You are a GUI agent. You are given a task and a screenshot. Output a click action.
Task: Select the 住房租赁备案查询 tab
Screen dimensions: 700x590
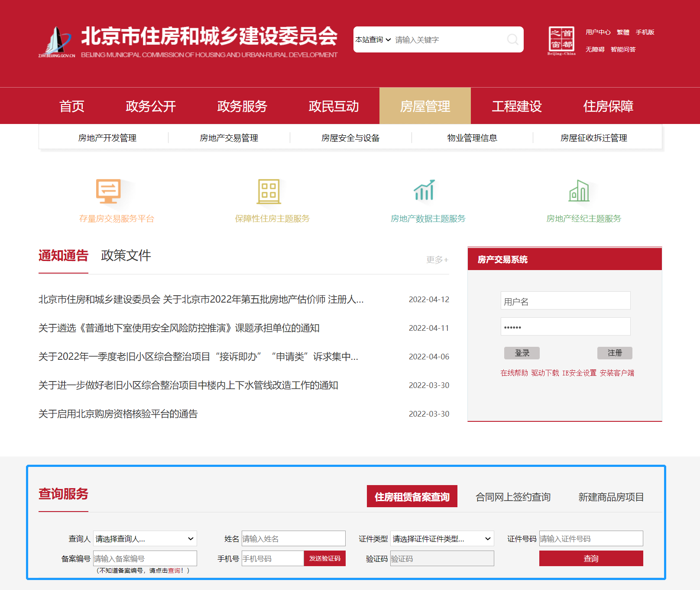coord(412,496)
